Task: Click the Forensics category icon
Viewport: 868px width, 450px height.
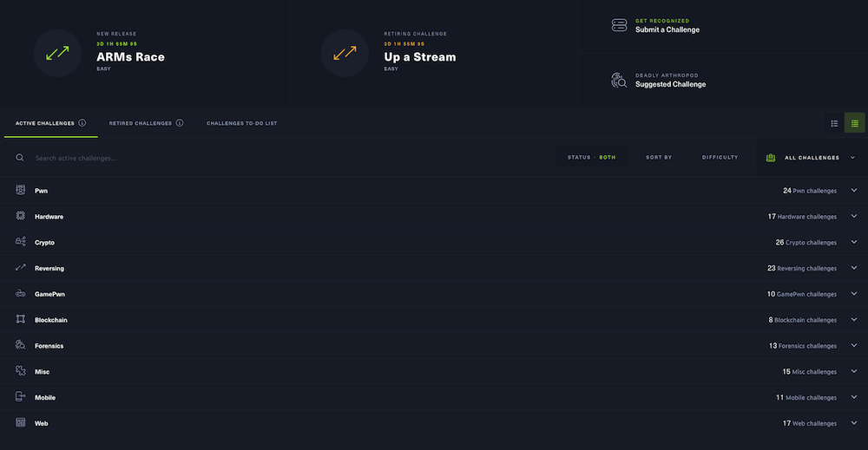Action: click(x=20, y=346)
